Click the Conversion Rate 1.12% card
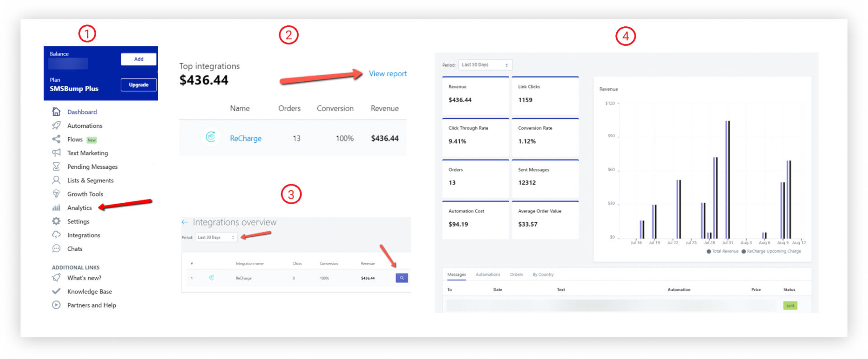 click(x=545, y=138)
